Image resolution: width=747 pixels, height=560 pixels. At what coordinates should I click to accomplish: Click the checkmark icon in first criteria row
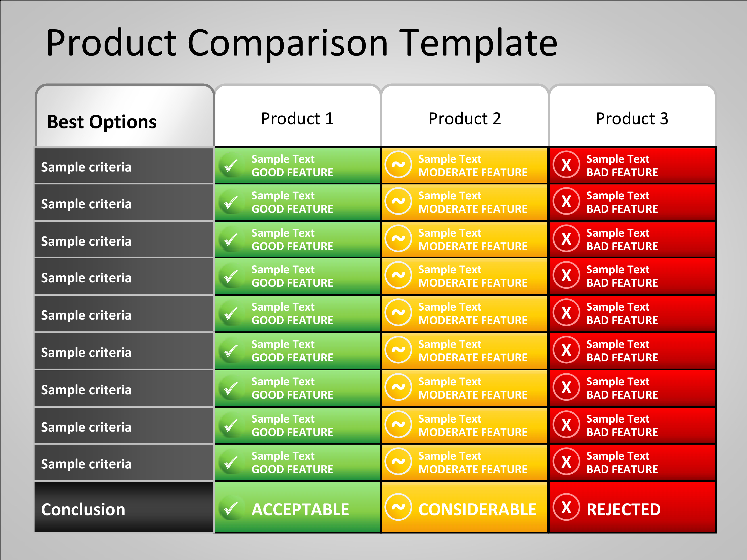coord(231,165)
